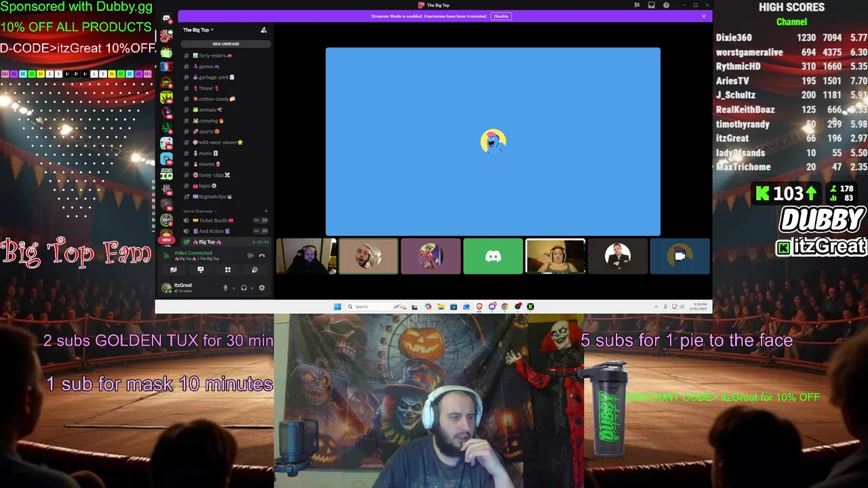Show hidden system tray icons chevron
This screenshot has height=488, width=868.
656,306
